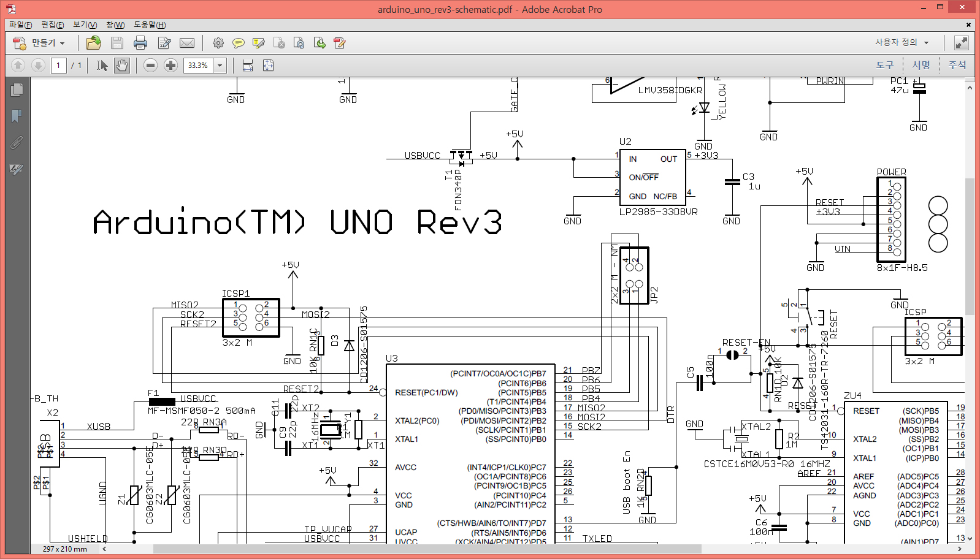
Task: Open the 보기(V) menu
Action: pyautogui.click(x=85, y=25)
